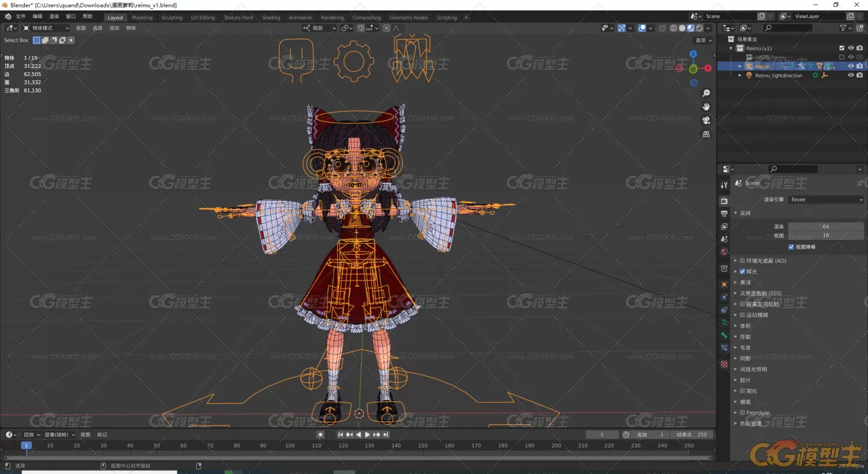The height and width of the screenshot is (474, 868).
Task: Toggle X-ray display icon
Action: pyautogui.click(x=662, y=28)
